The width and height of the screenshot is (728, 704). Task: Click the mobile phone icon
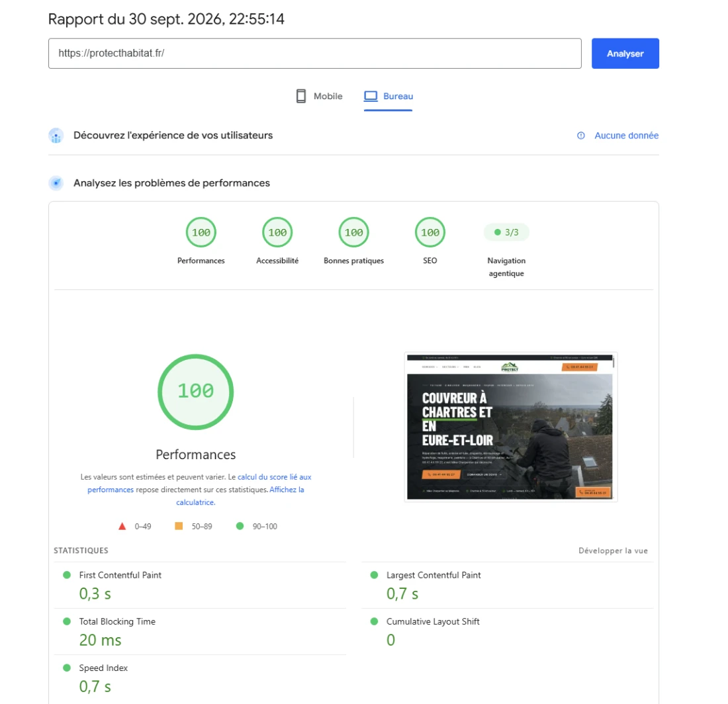pyautogui.click(x=301, y=96)
